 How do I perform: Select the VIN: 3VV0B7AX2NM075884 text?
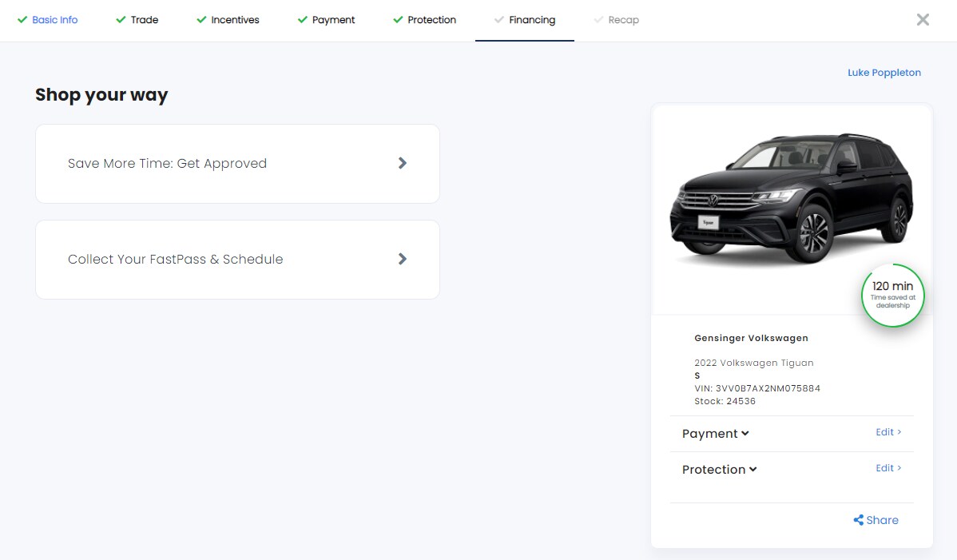coord(756,388)
